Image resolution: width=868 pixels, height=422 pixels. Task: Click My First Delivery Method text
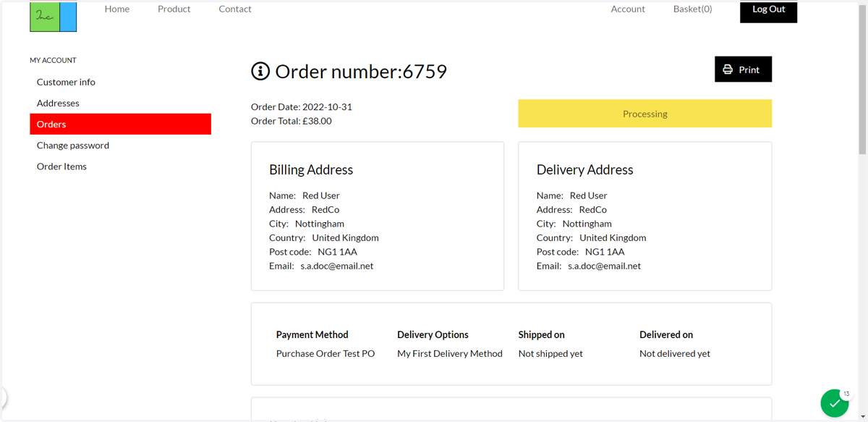point(450,353)
